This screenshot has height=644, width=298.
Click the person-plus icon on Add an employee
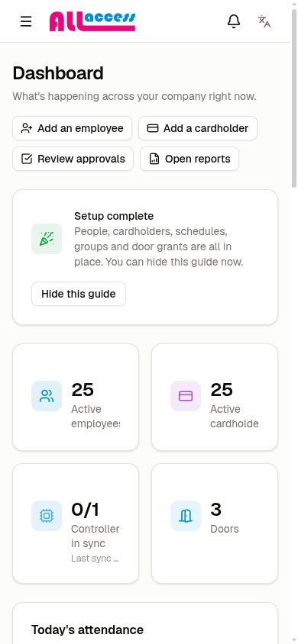tap(27, 128)
